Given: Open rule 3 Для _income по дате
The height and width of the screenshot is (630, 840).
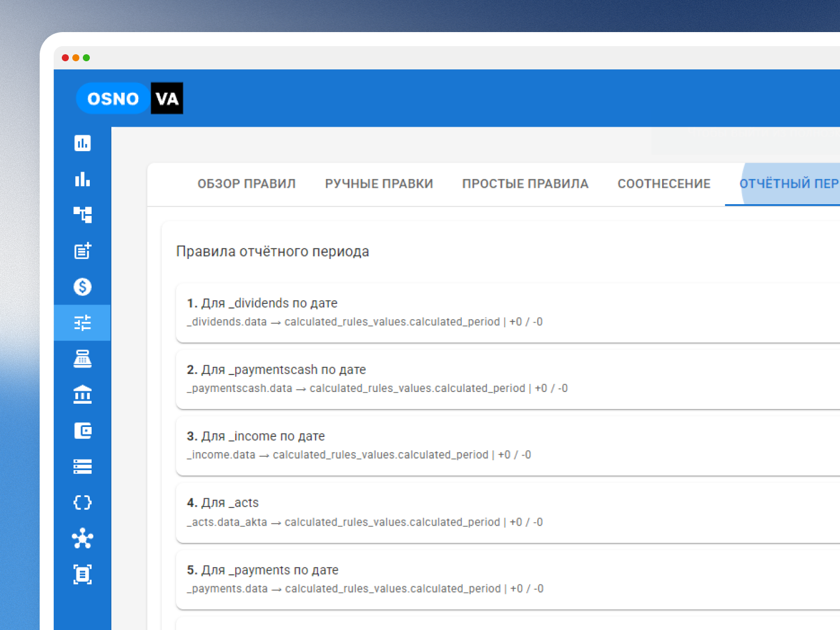Looking at the screenshot, I should click(x=508, y=446).
